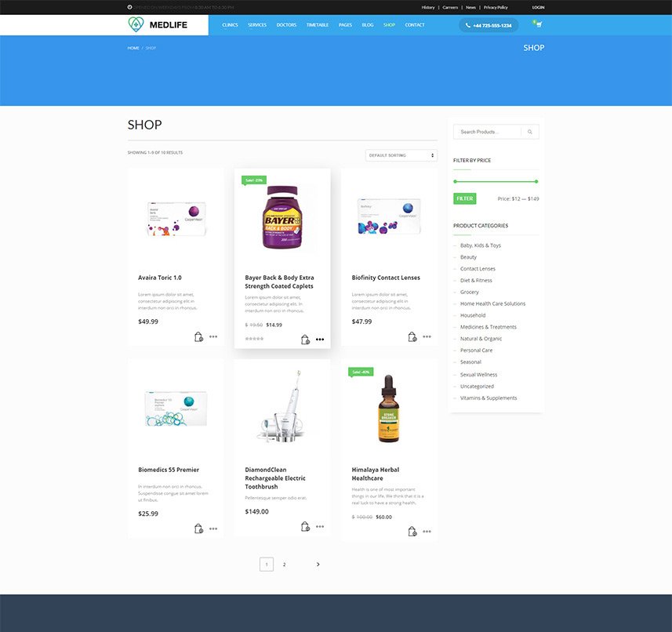Click the Careers link in top bar
This screenshot has width=672, height=632.
click(x=450, y=7)
